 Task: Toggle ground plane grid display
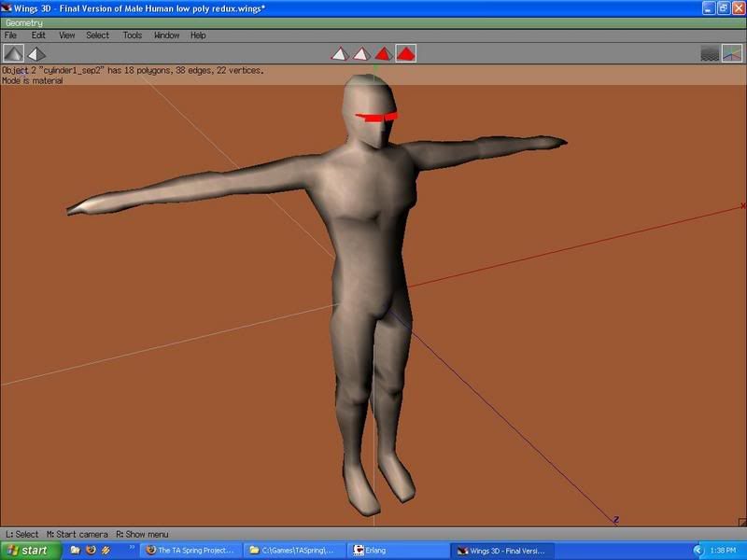(710, 53)
